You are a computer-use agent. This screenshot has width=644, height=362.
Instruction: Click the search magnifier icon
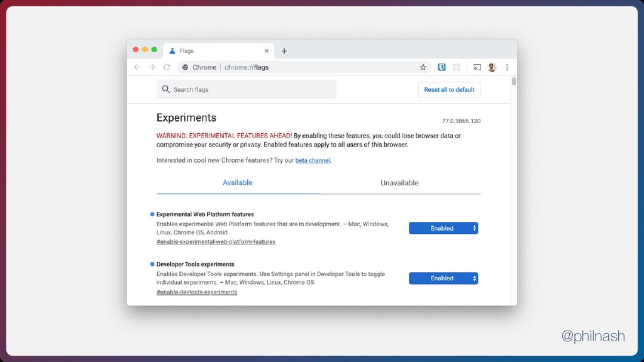click(165, 89)
